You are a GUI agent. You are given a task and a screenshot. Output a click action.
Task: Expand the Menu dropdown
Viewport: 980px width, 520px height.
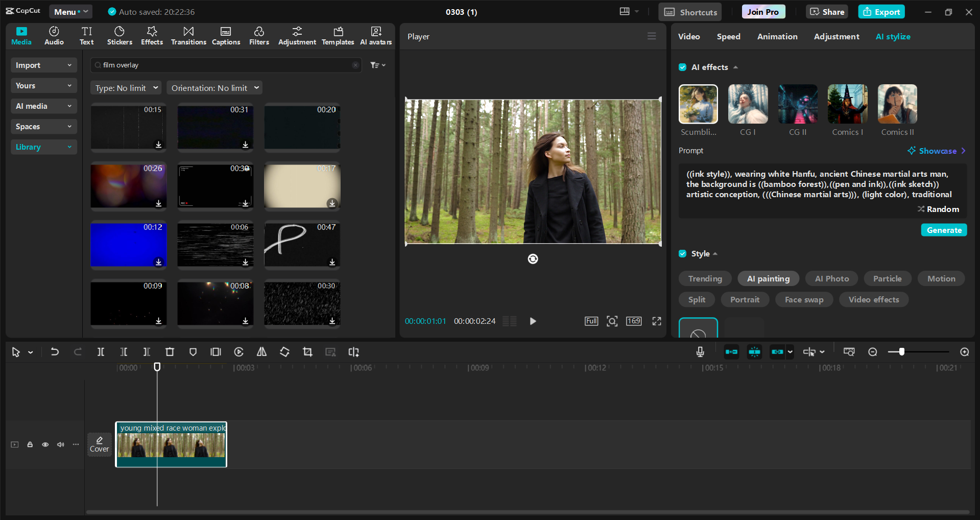pos(70,12)
